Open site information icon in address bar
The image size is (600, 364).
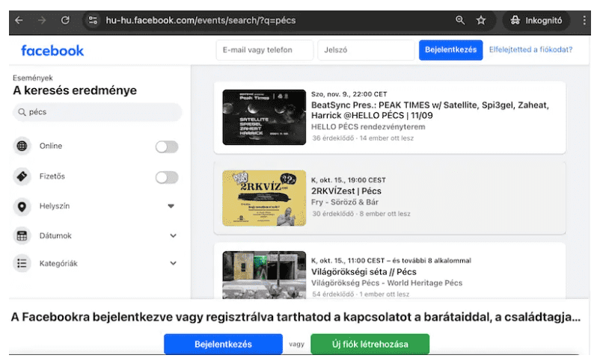click(93, 20)
